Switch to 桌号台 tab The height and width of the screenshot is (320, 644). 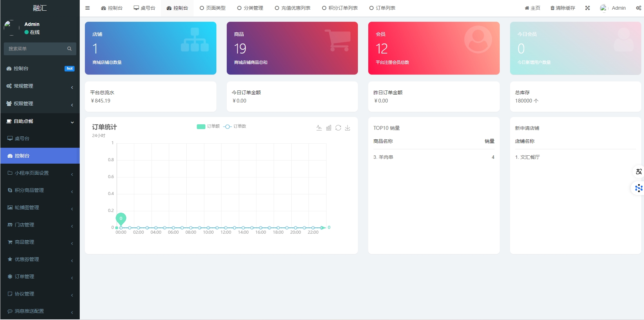pyautogui.click(x=145, y=8)
